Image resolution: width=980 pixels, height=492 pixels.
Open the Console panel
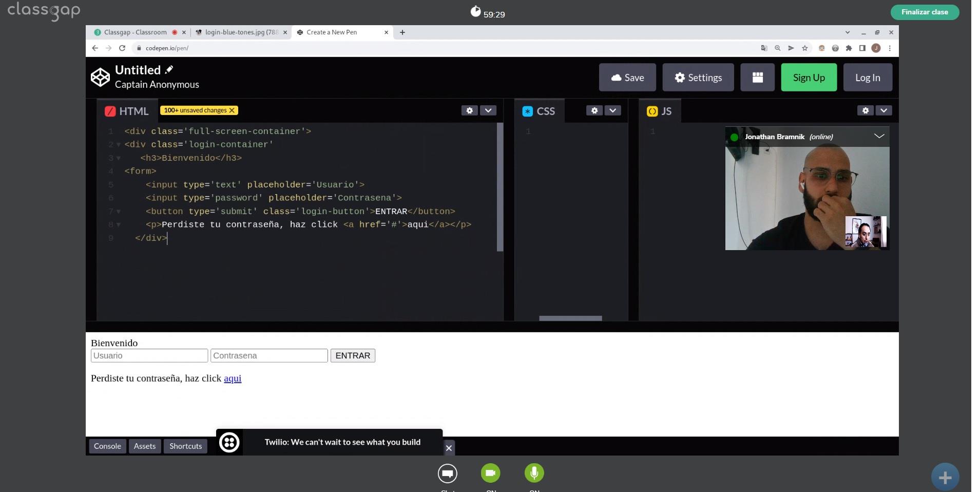pyautogui.click(x=107, y=446)
